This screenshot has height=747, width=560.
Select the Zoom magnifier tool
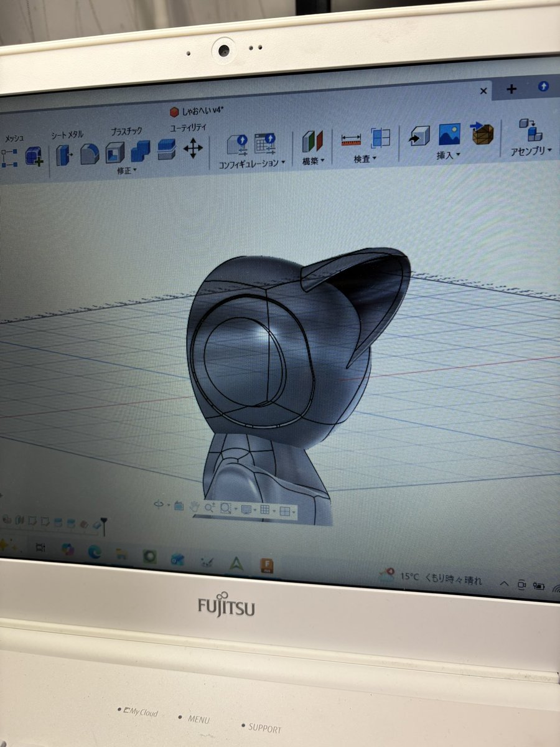click(209, 508)
